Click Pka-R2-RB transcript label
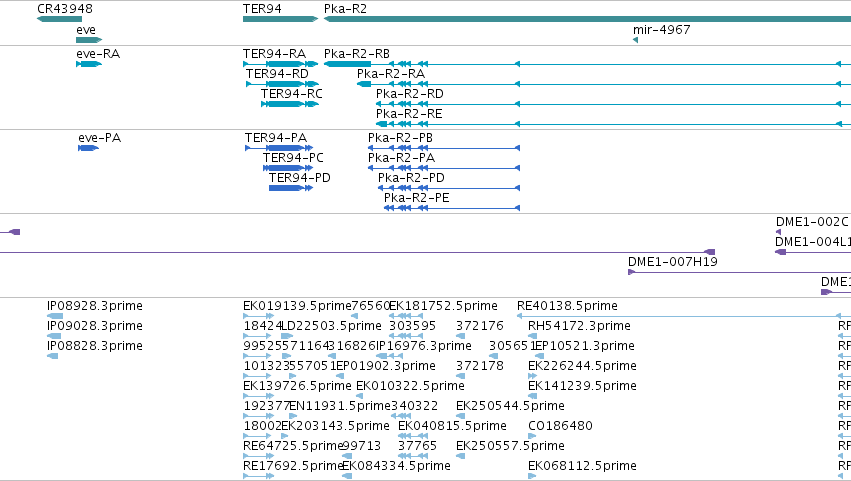Image resolution: width=851 pixels, height=481 pixels. [x=357, y=54]
